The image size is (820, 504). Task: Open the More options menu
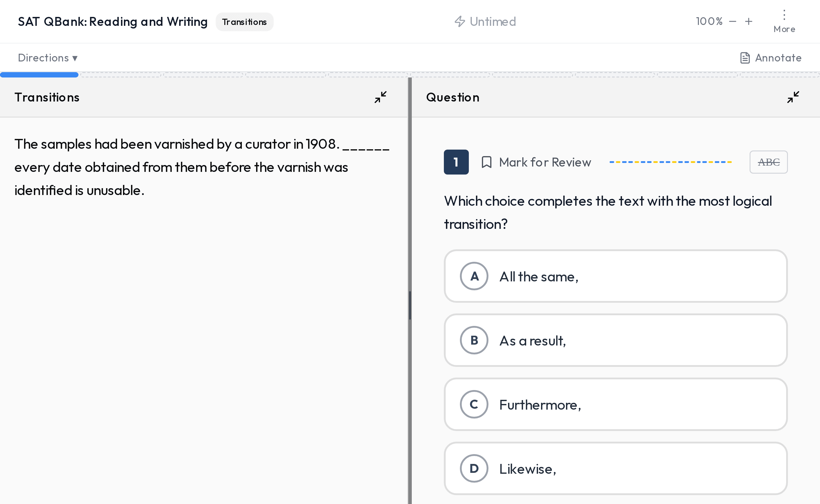click(x=784, y=21)
